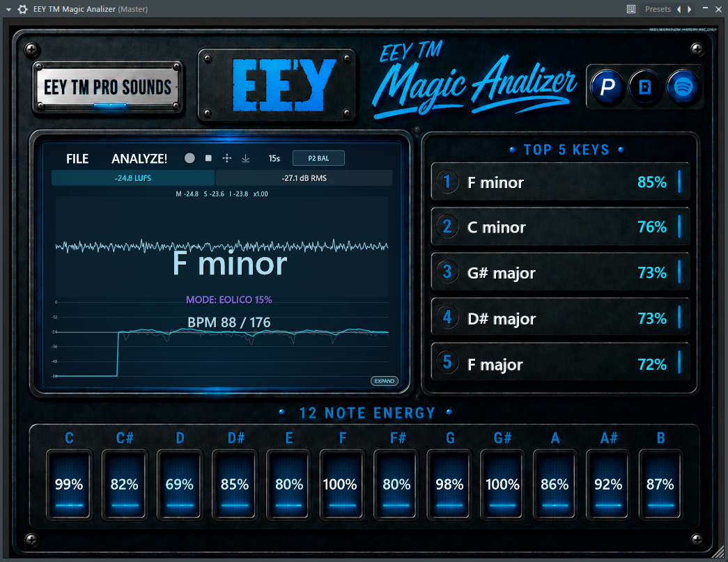
Task: Click the E note energy meter
Action: [289, 483]
